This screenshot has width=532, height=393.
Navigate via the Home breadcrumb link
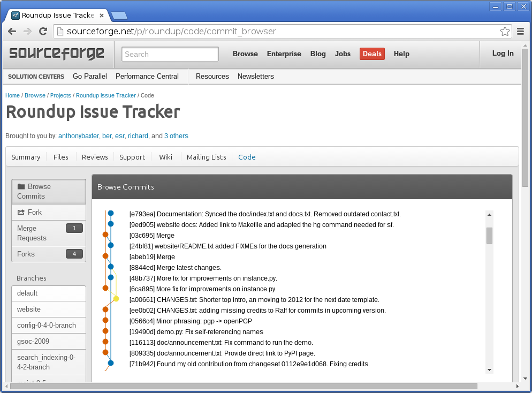[x=12, y=95]
